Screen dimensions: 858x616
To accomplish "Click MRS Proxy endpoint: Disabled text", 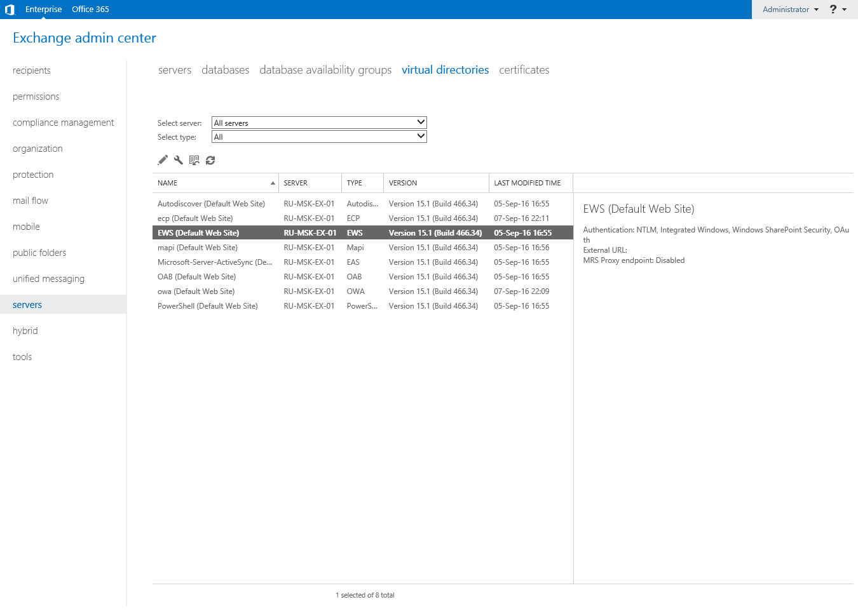I will [634, 260].
